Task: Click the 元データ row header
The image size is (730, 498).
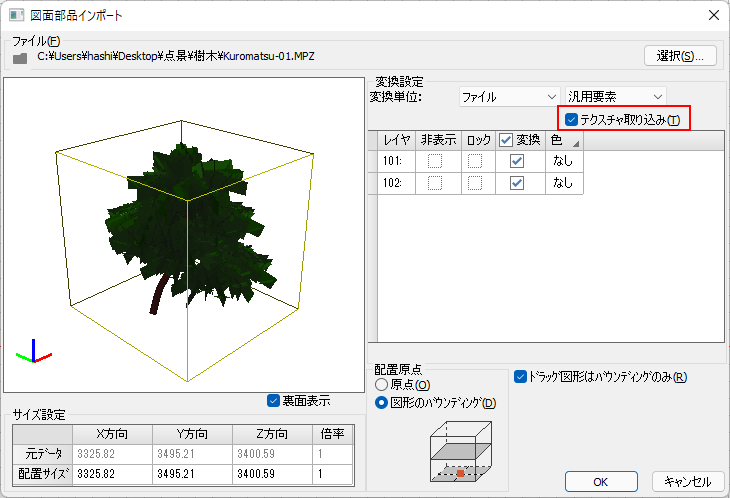Action: tap(43, 454)
